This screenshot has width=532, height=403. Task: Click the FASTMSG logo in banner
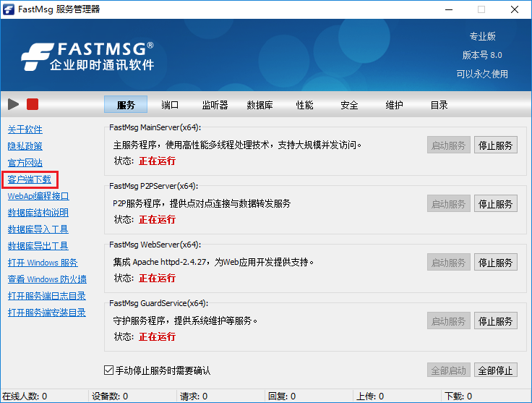pos(87,56)
